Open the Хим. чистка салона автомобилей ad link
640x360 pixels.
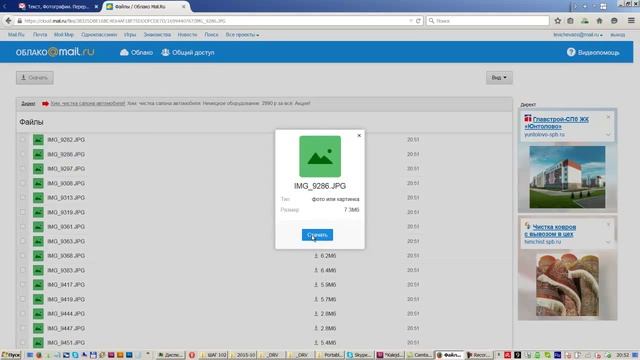click(x=88, y=103)
